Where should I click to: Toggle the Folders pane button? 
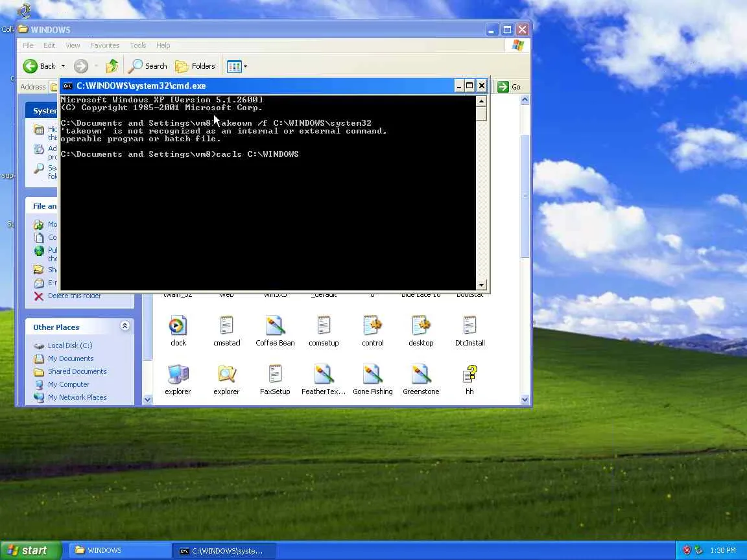[x=195, y=66]
